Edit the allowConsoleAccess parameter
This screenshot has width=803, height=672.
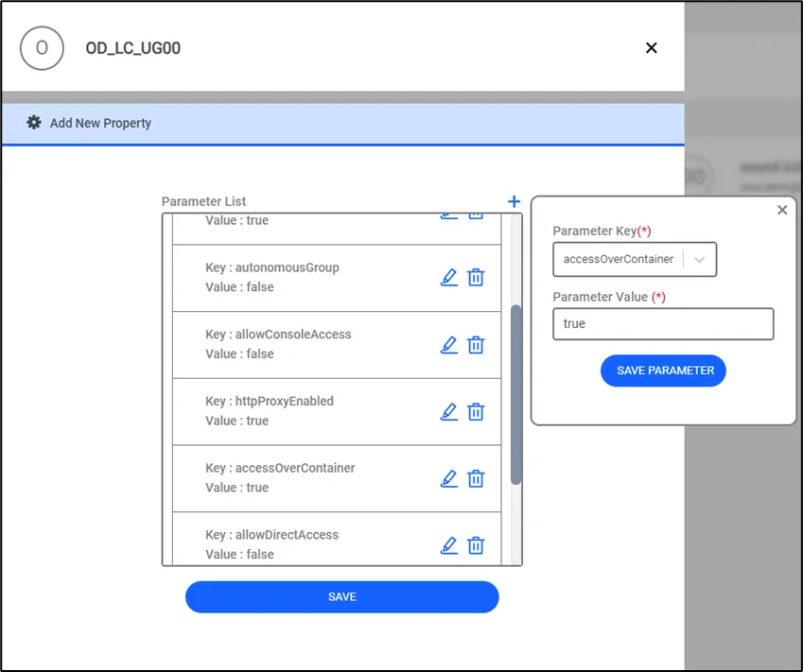(449, 344)
